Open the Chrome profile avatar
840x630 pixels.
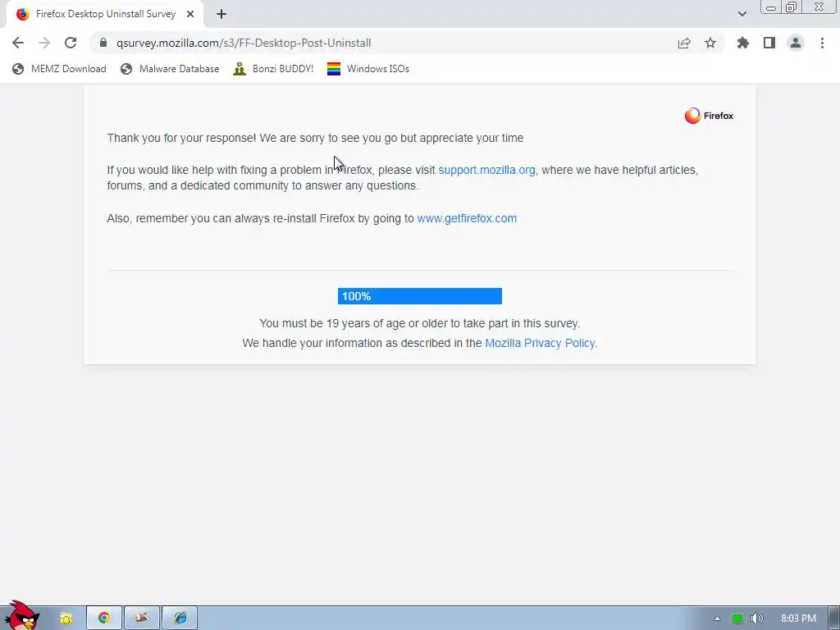(x=796, y=43)
